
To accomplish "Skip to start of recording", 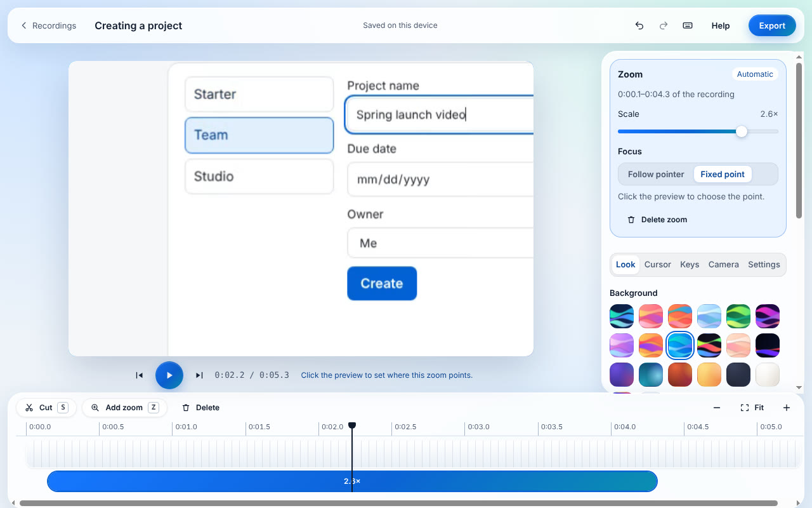I will (140, 375).
